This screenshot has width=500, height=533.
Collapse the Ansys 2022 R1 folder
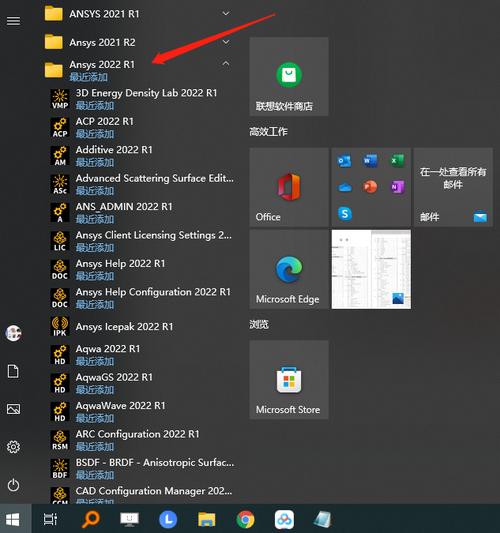(x=226, y=64)
